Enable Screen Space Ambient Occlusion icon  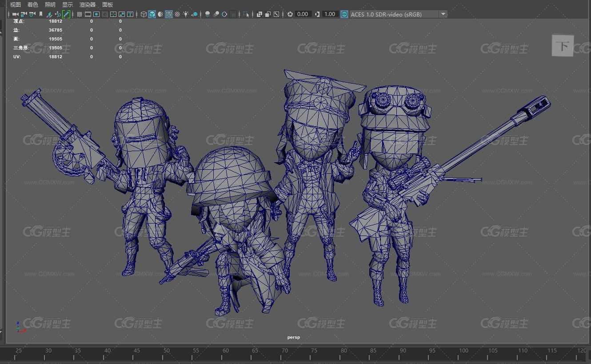pyautogui.click(x=208, y=14)
